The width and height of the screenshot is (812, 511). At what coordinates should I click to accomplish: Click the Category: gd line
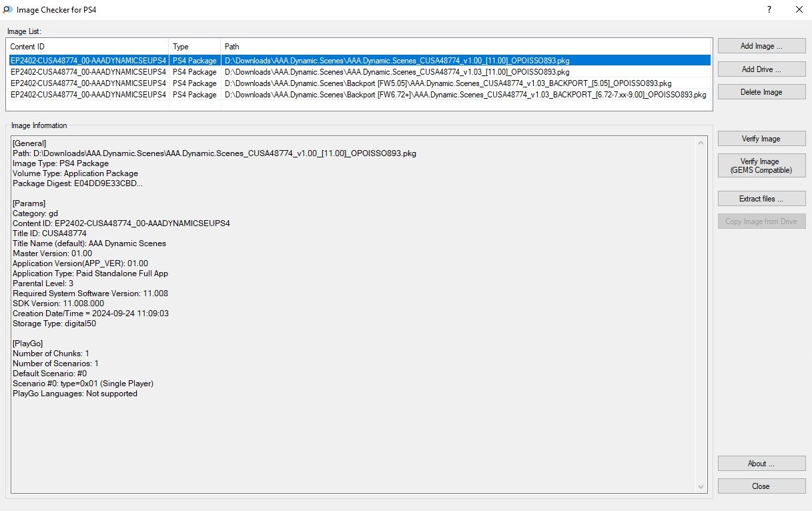coord(35,213)
